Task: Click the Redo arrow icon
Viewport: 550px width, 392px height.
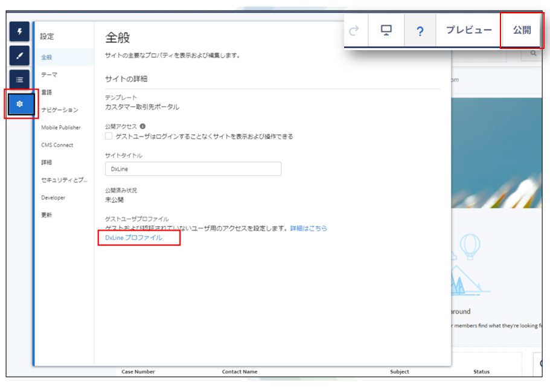Action: 355,30
